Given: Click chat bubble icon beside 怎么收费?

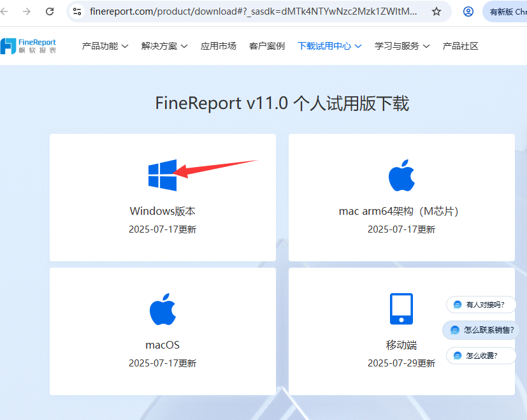Looking at the screenshot, I should point(458,356).
